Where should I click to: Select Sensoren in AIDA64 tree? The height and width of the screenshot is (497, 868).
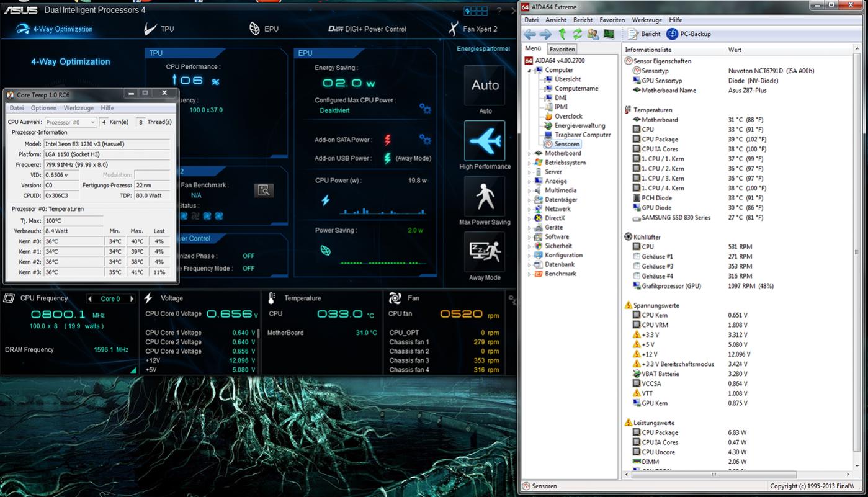click(x=567, y=144)
